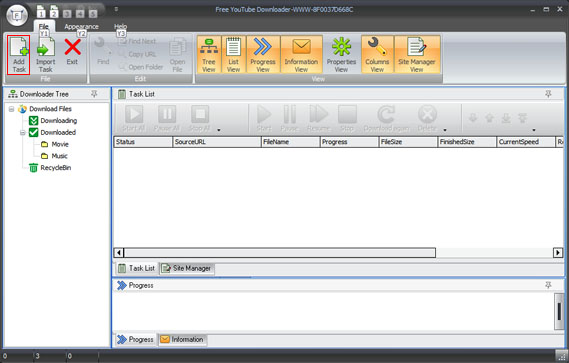Click the CurrentSpeed column header

coord(525,142)
